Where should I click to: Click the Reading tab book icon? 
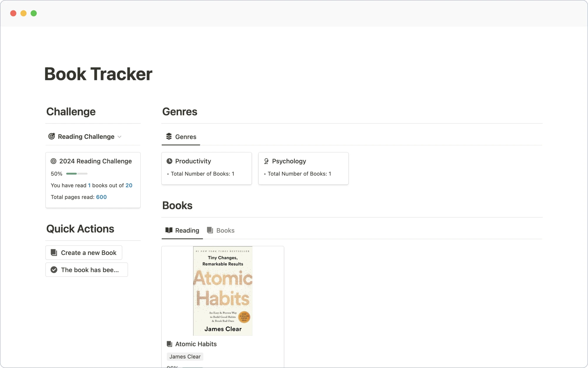point(169,230)
